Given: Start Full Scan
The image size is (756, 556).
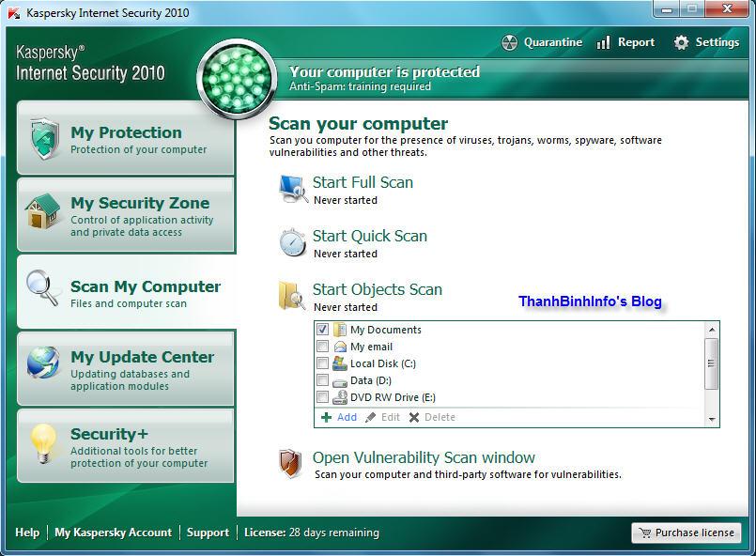Looking at the screenshot, I should 363,182.
